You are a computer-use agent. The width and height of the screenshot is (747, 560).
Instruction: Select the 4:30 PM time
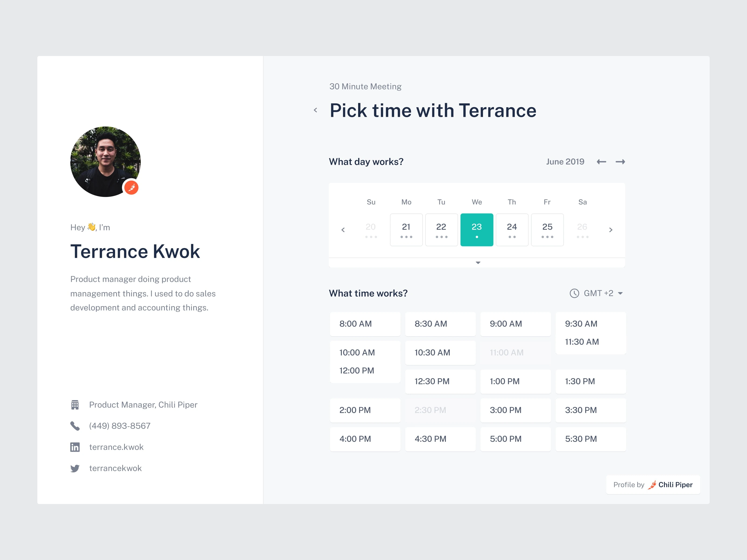click(x=440, y=439)
